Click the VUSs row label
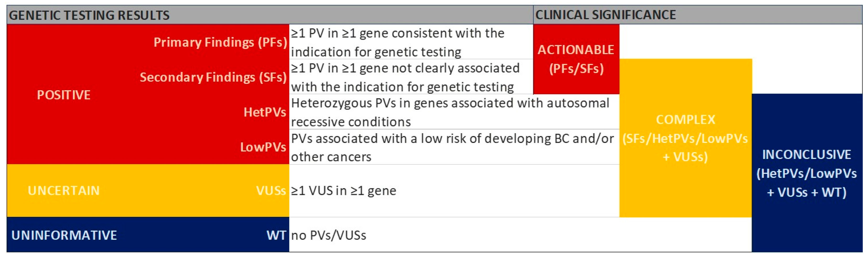The width and height of the screenshot is (868, 257). tap(271, 191)
